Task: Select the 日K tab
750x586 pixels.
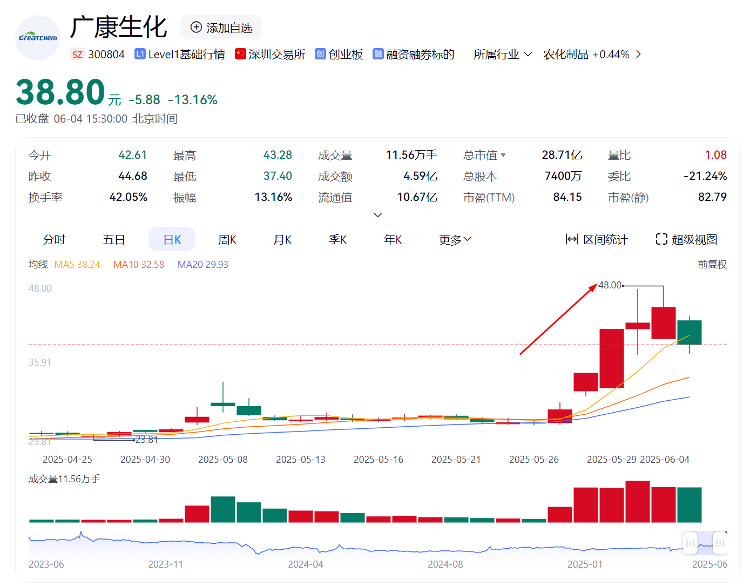Action: point(172,240)
